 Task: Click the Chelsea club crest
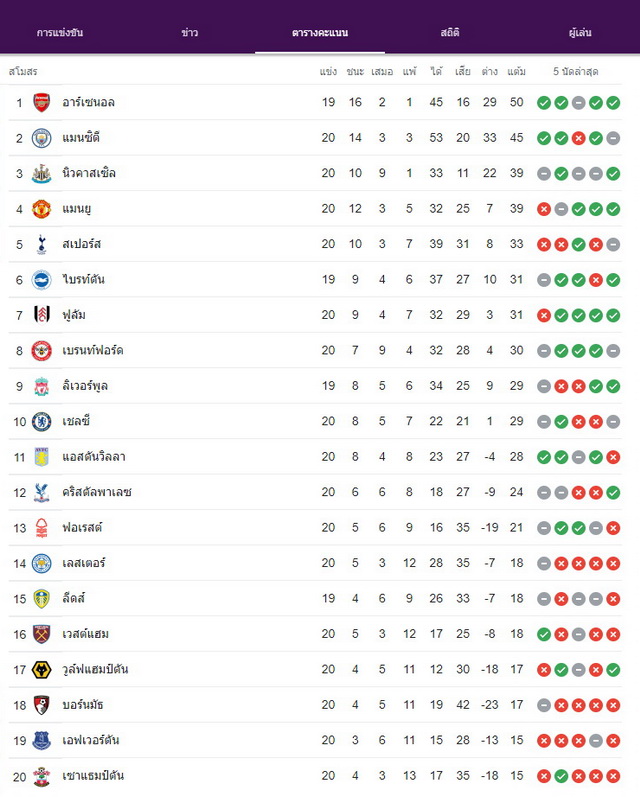(x=42, y=422)
